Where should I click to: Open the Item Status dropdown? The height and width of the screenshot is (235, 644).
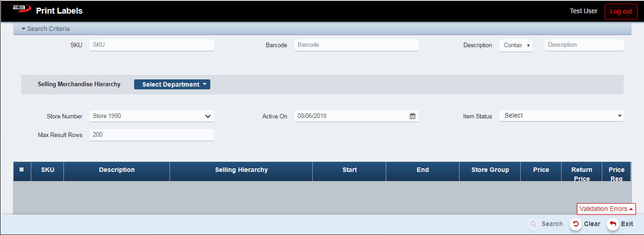[x=561, y=116]
